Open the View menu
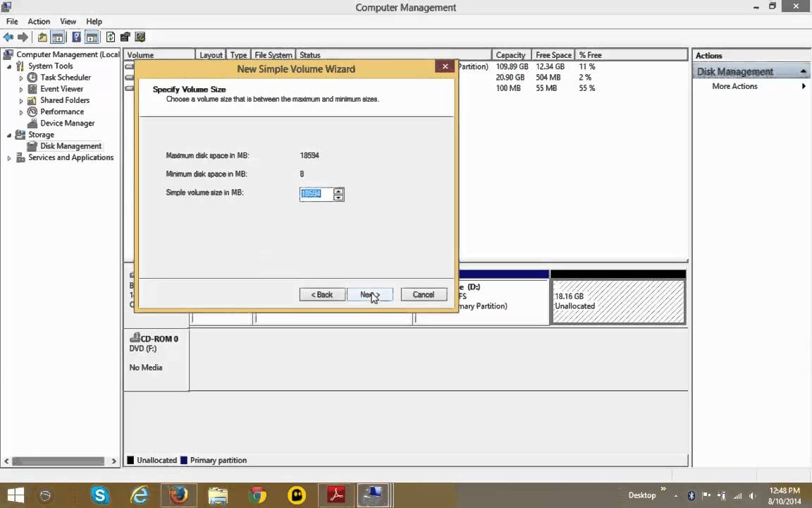Image resolution: width=812 pixels, height=508 pixels. click(x=68, y=21)
